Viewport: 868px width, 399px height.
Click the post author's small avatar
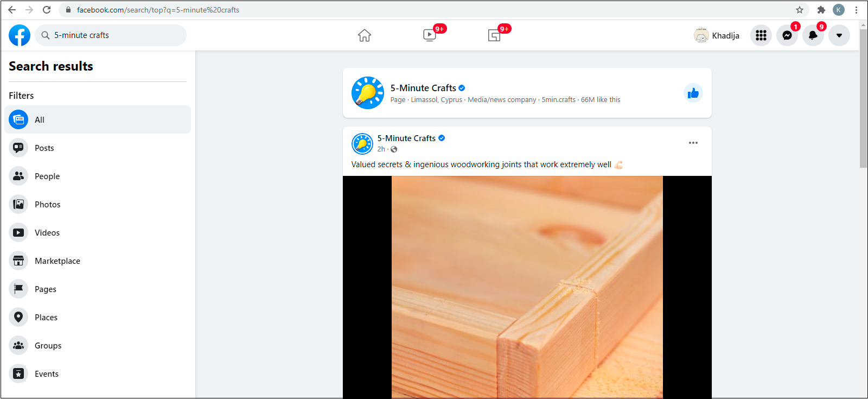click(362, 144)
